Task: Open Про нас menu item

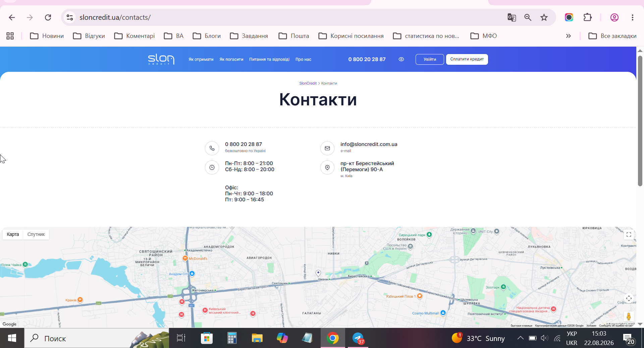Action: point(303,59)
